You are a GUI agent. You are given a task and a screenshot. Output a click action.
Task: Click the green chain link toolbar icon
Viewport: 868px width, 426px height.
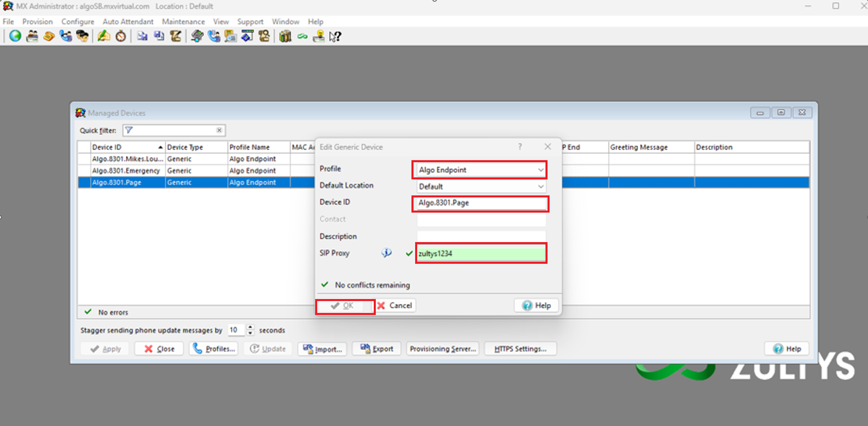coord(302,36)
